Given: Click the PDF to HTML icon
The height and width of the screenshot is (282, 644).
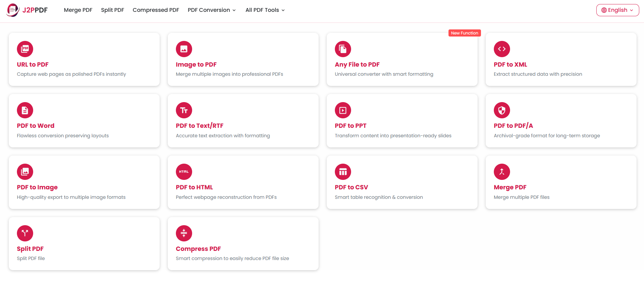Looking at the screenshot, I should [x=184, y=172].
